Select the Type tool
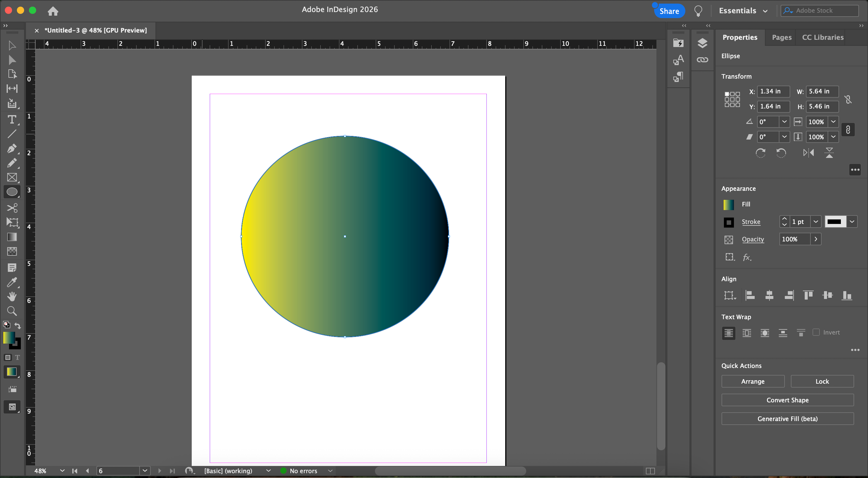868x478 pixels. (12, 120)
